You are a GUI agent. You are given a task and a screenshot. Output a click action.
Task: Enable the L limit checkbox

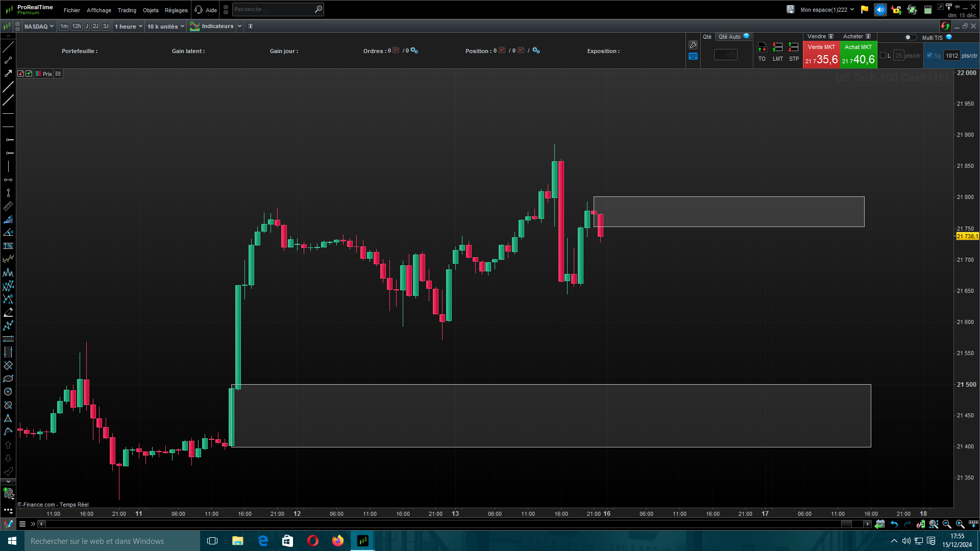pyautogui.click(x=883, y=56)
